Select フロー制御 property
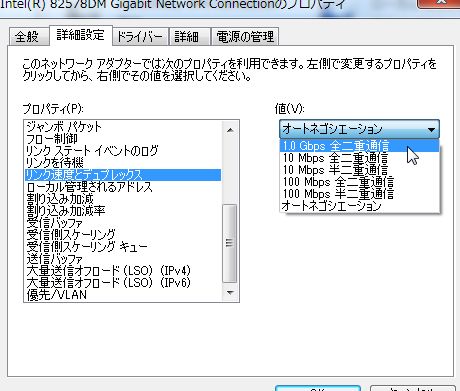Screen dimensions: 460x391 tap(123, 139)
